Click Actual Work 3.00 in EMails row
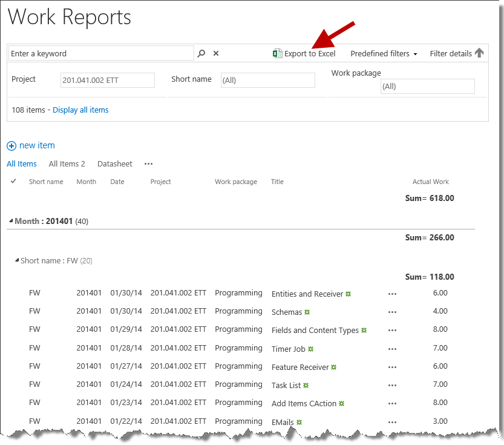 tap(440, 421)
